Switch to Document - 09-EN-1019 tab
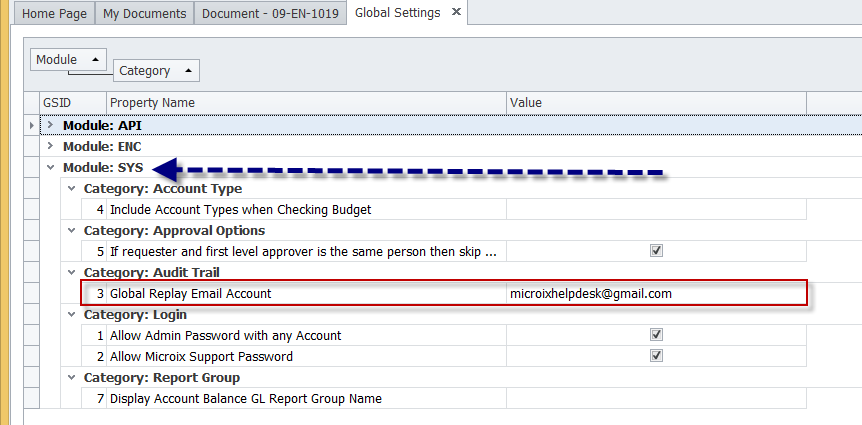This screenshot has height=425, width=862. (270, 13)
